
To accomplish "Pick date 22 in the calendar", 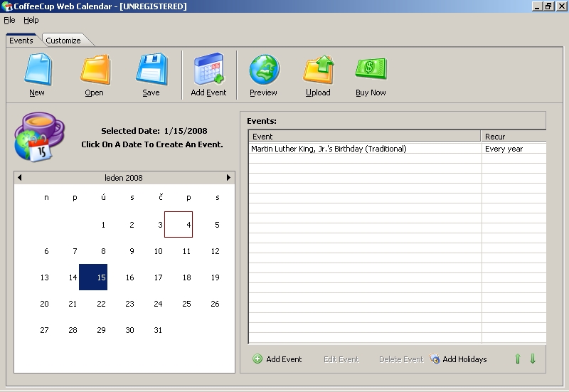I will [x=101, y=304].
